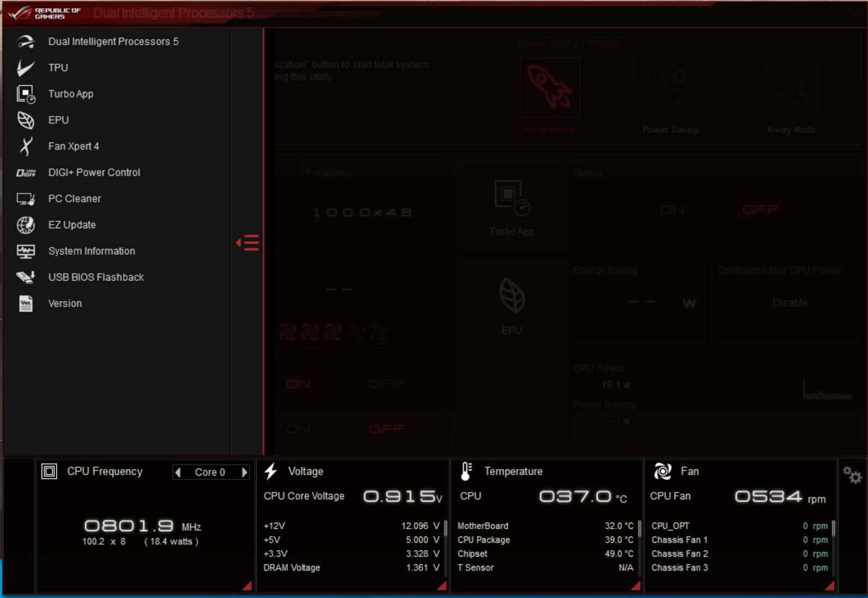
Task: Turn Turbo App status OFF
Action: coord(760,210)
